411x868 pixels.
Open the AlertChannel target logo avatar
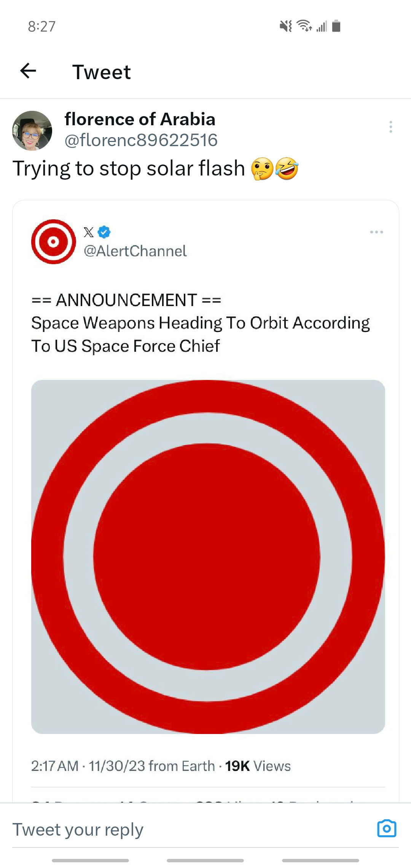click(54, 242)
